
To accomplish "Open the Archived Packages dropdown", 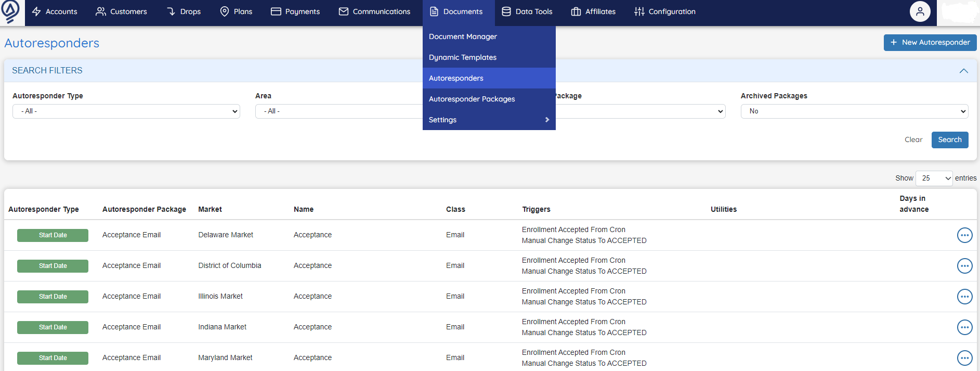I will pyautogui.click(x=855, y=111).
